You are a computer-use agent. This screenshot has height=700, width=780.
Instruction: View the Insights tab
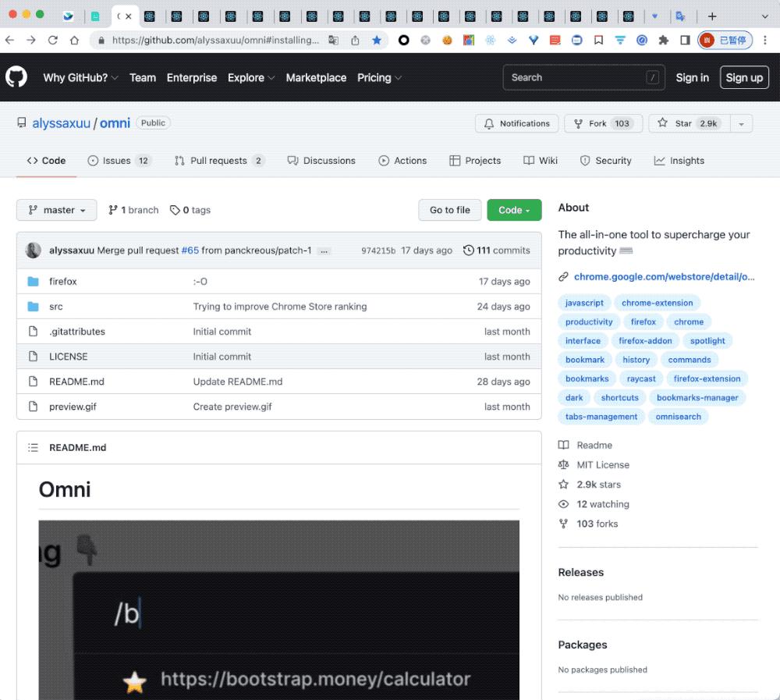point(679,161)
